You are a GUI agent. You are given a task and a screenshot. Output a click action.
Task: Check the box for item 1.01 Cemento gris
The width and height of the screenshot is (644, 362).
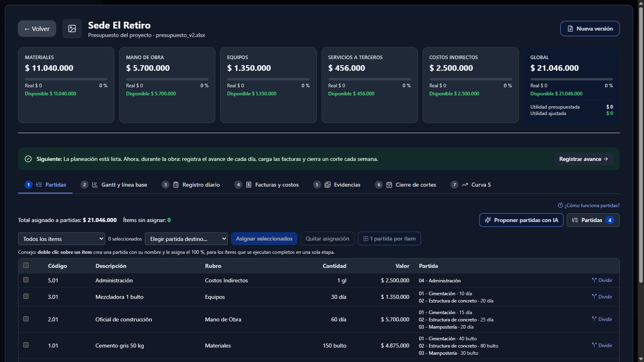point(26,345)
